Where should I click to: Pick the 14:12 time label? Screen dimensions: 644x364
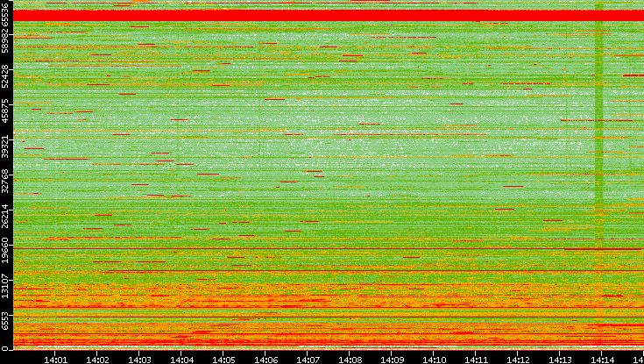click(x=518, y=360)
